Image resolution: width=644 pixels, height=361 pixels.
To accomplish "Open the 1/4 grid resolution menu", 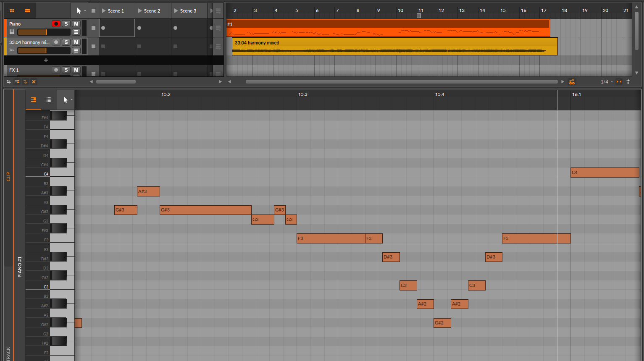I will tap(606, 82).
